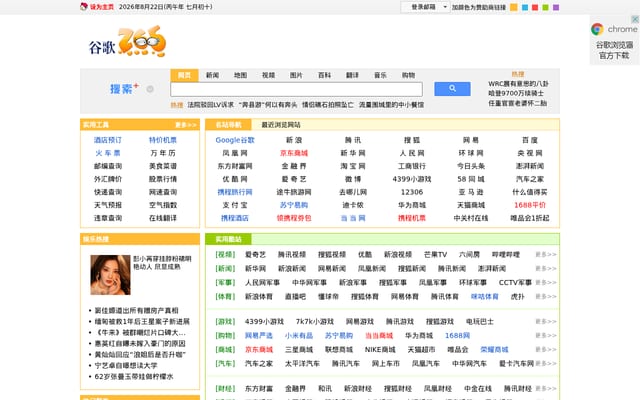Switch to the 图片 search tab
Screen dimensions: 640x400
point(296,75)
